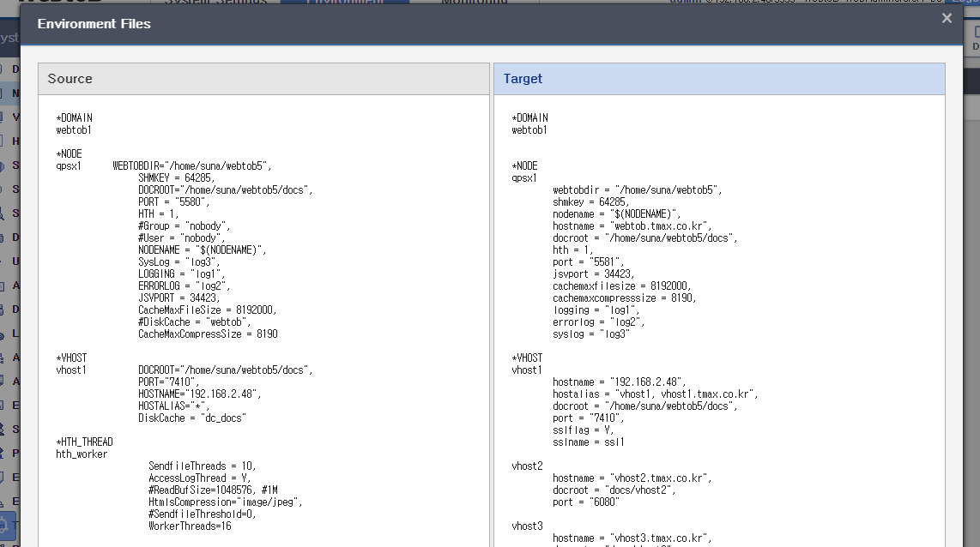Image resolution: width=980 pixels, height=547 pixels.
Task: Click the errorlog = "log2" line in Target
Action: coord(599,322)
